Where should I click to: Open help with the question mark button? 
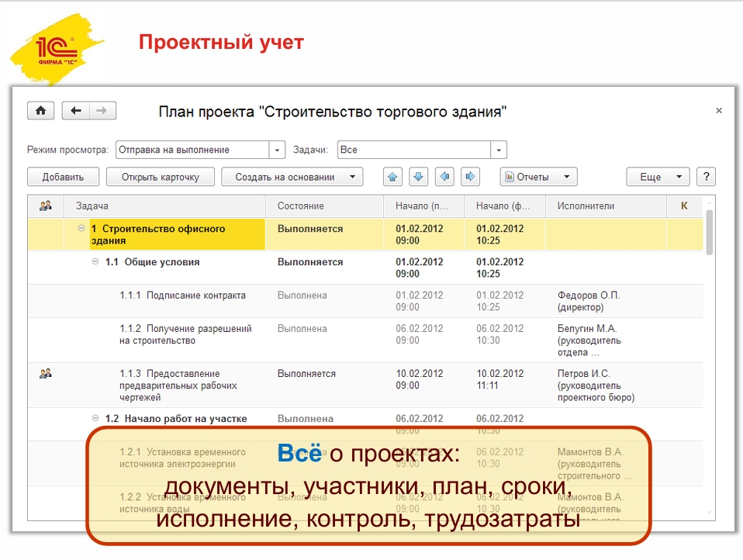[706, 177]
